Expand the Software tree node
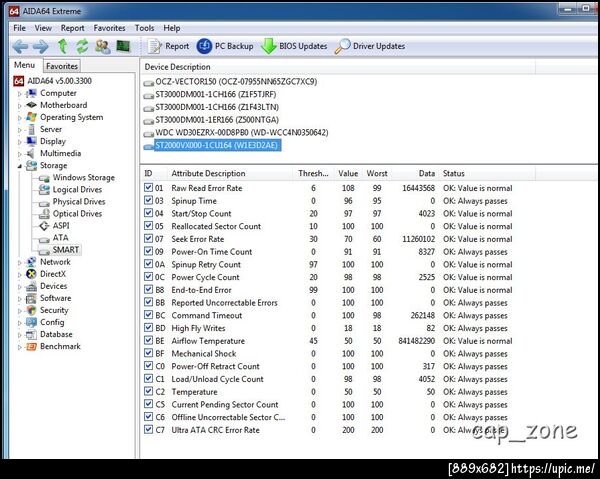This screenshot has height=479, width=600. 20,299
